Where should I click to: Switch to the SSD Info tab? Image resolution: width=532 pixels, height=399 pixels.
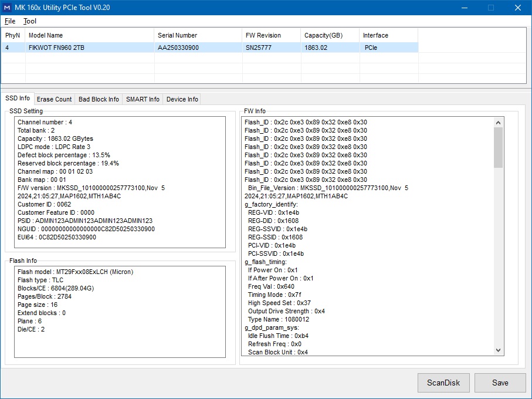tap(18, 98)
